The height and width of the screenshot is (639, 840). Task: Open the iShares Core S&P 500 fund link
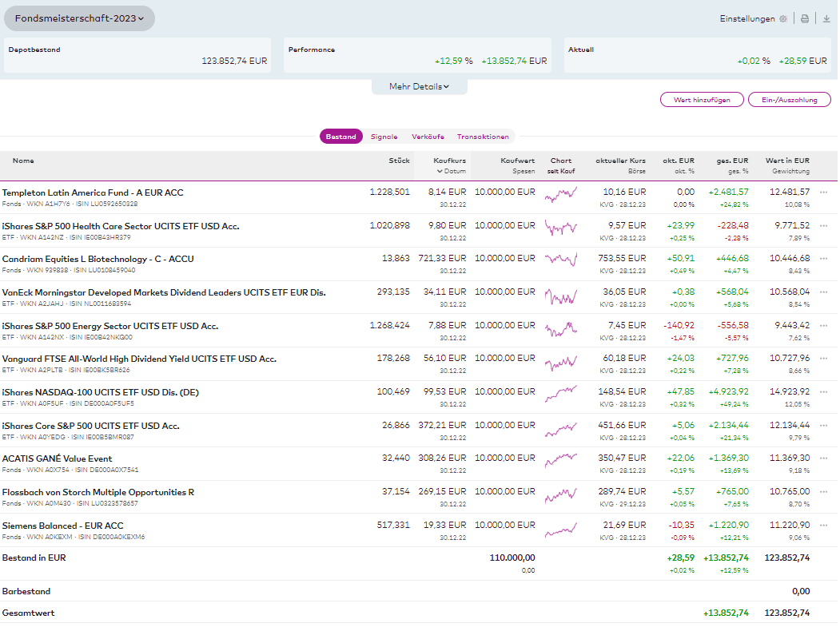(x=90, y=426)
